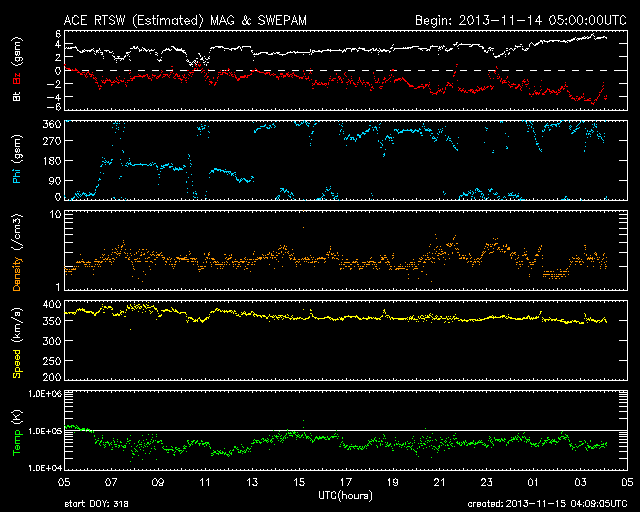Screen dimensions: 640x512
Task: Click the 'start DOY: 318' text
Action: point(96,504)
